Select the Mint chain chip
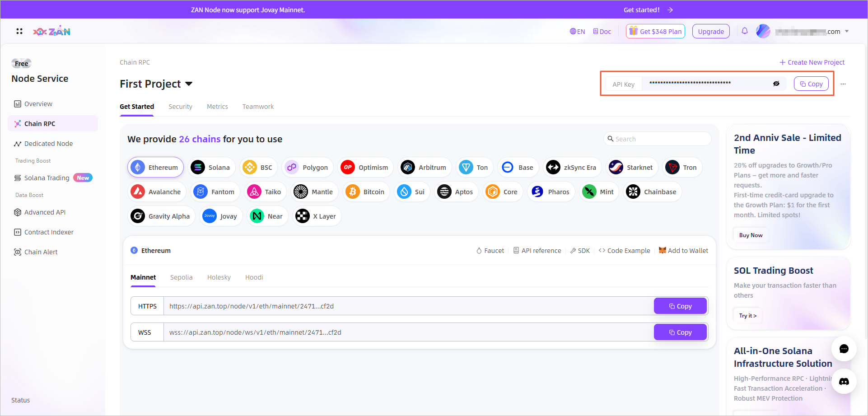Image resolution: width=868 pixels, height=416 pixels. pos(599,192)
